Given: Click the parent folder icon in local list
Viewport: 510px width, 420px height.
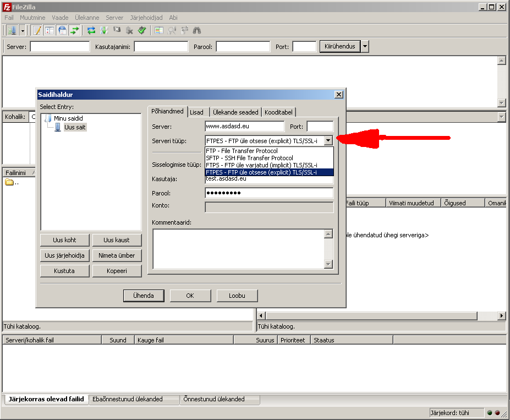Looking at the screenshot, I should coord(9,182).
